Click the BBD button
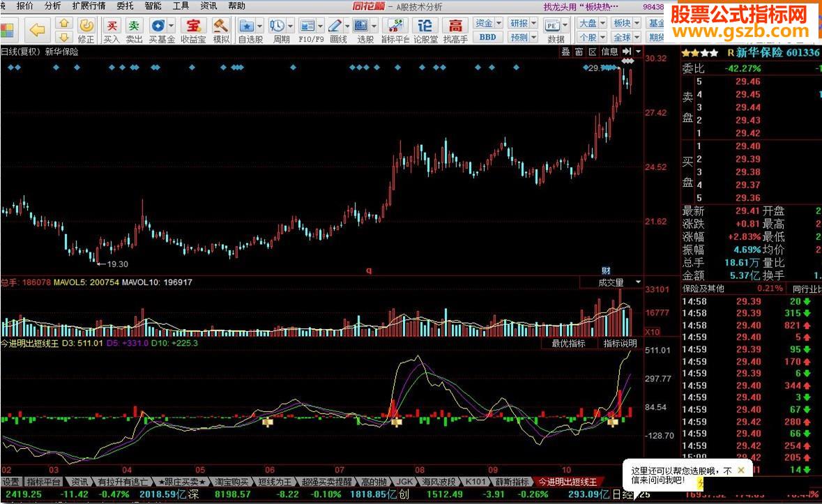The height and width of the screenshot is (504, 822). click(x=488, y=37)
